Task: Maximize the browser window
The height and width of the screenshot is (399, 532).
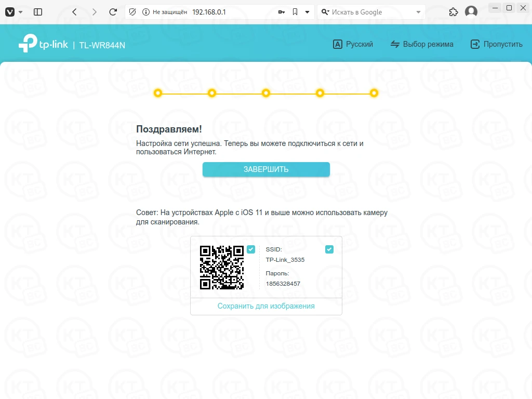Action: tap(509, 8)
